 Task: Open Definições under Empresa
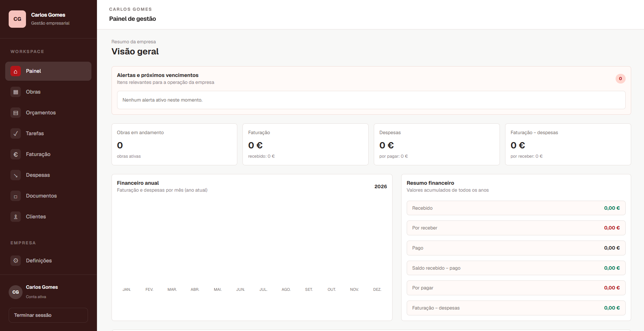click(48, 261)
